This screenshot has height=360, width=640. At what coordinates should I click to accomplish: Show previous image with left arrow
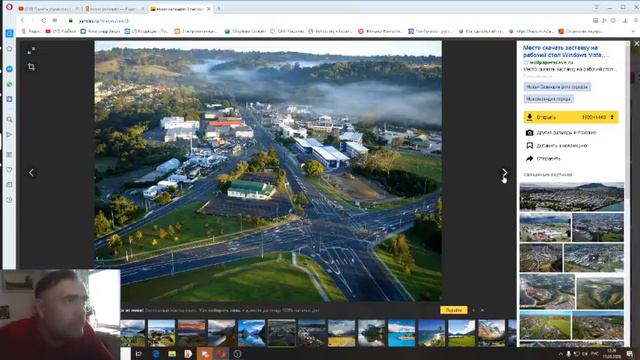[x=31, y=173]
